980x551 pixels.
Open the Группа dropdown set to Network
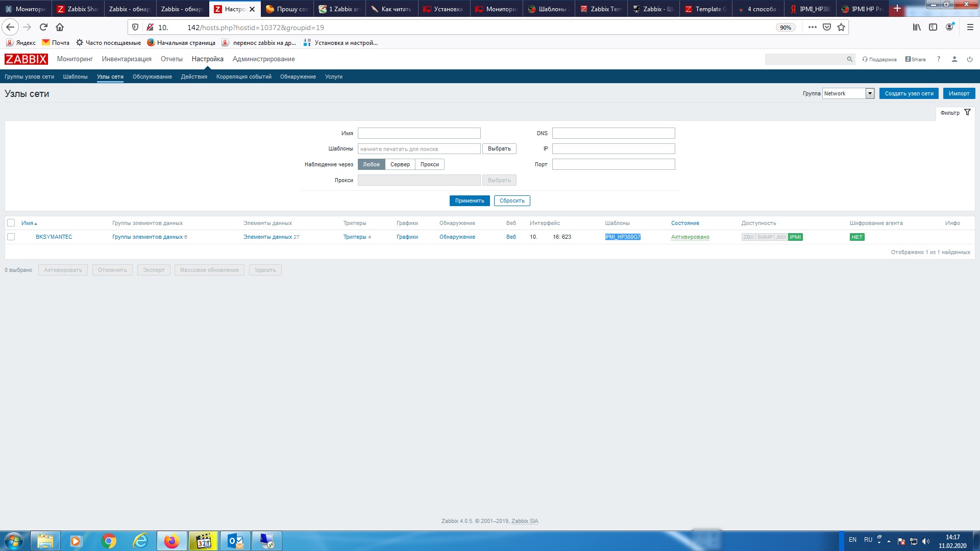[x=848, y=93]
